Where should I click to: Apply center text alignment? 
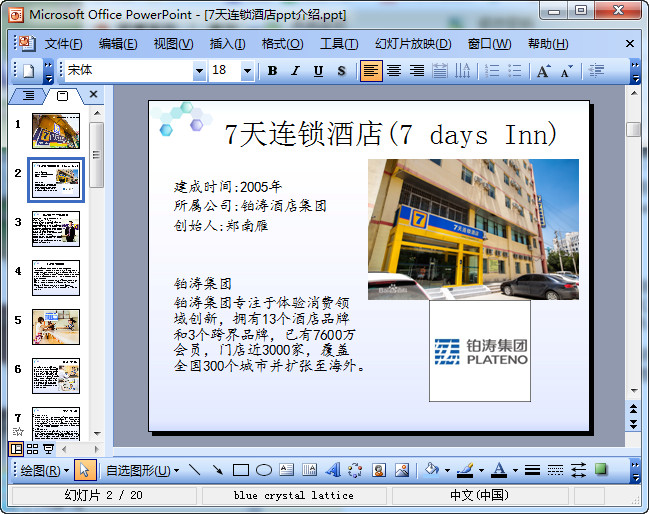pos(394,71)
